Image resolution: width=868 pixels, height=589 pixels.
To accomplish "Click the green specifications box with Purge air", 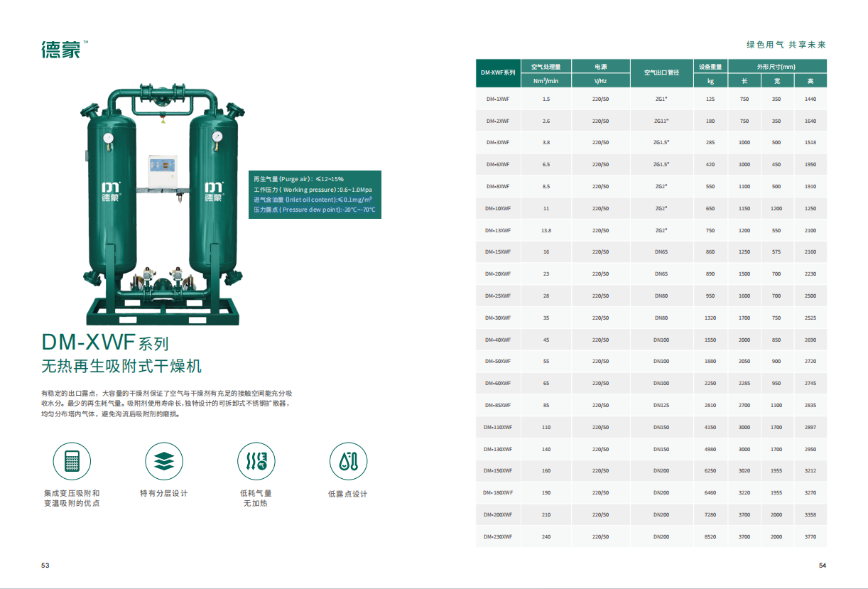I will coord(315,195).
